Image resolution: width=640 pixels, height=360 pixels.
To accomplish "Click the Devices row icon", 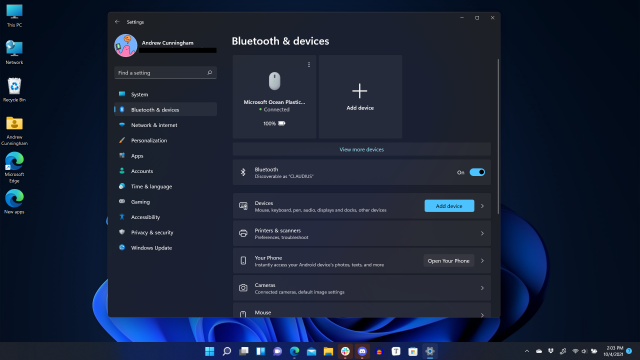I will pyautogui.click(x=243, y=206).
